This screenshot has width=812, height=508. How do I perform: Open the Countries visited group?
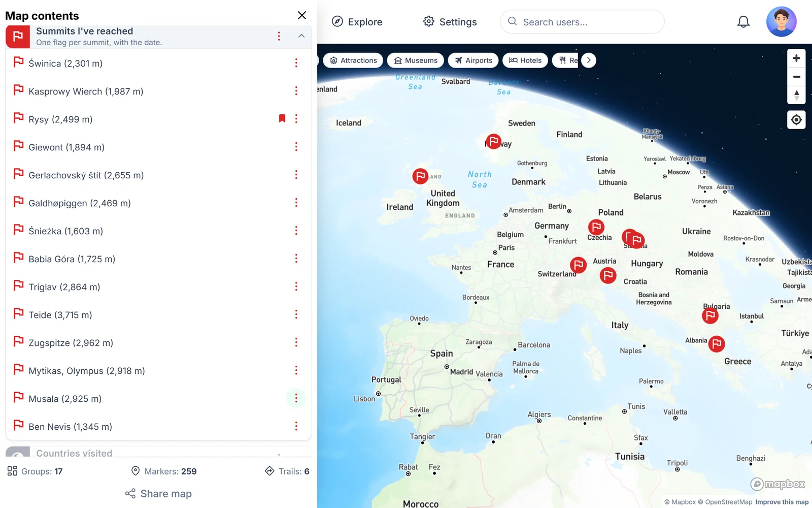158,452
